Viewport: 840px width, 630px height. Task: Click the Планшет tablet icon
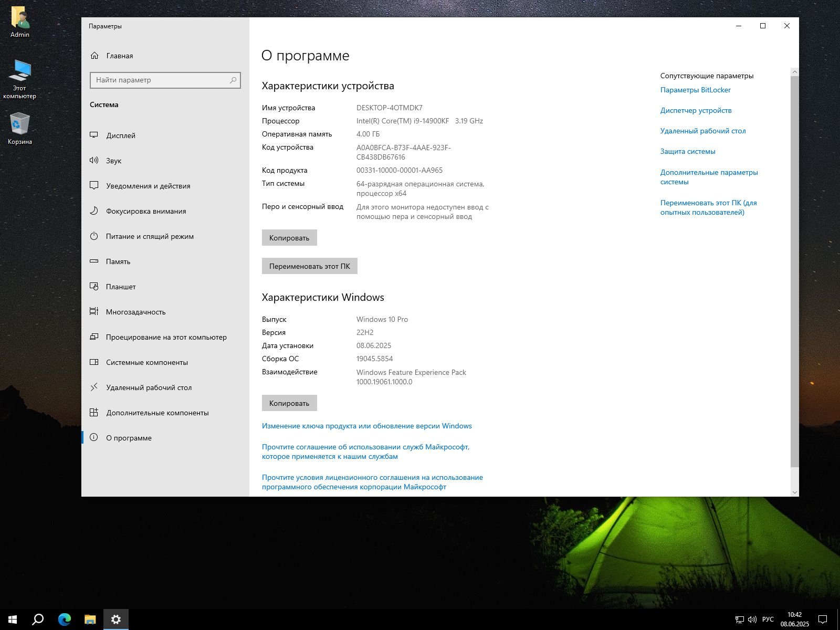pyautogui.click(x=94, y=287)
